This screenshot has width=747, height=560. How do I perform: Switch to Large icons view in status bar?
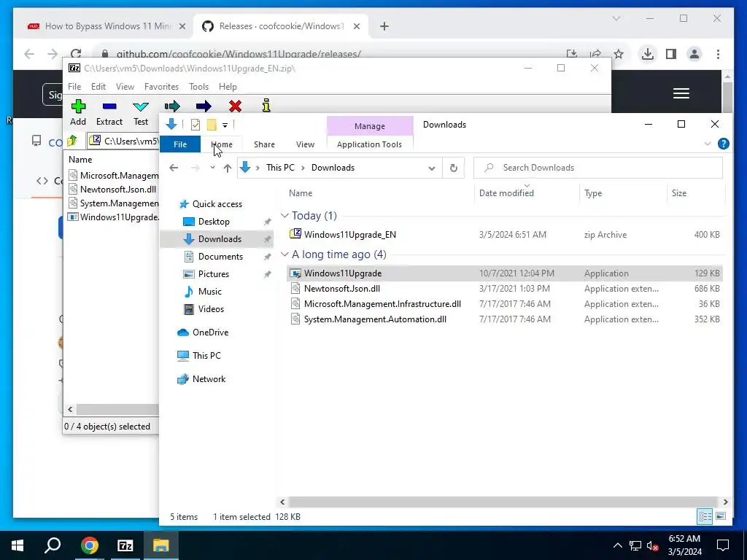click(721, 517)
